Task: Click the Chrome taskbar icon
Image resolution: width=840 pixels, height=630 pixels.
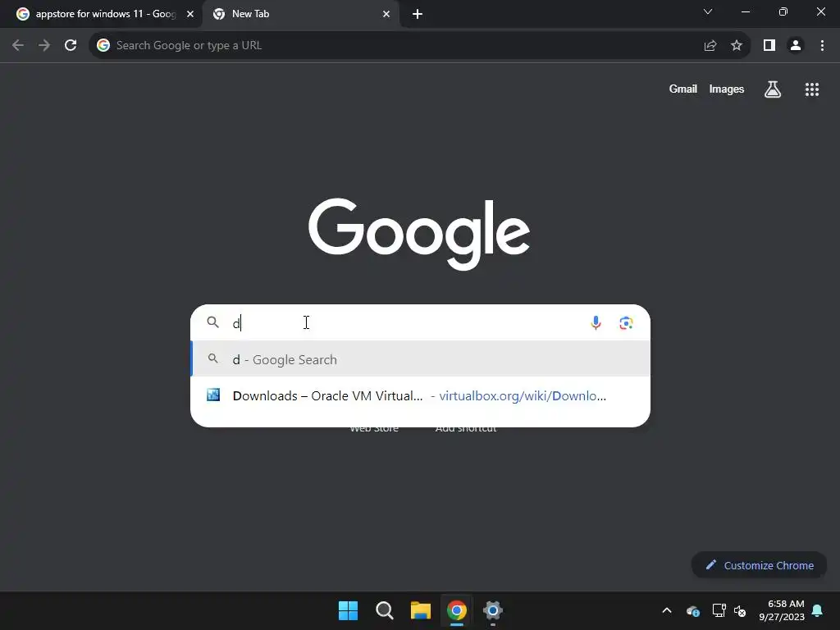Action: click(x=457, y=610)
